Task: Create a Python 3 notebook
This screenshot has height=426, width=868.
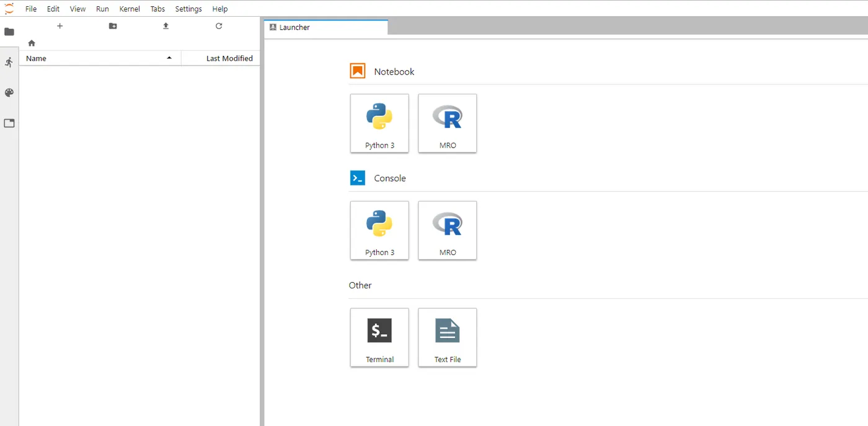Action: point(379,123)
